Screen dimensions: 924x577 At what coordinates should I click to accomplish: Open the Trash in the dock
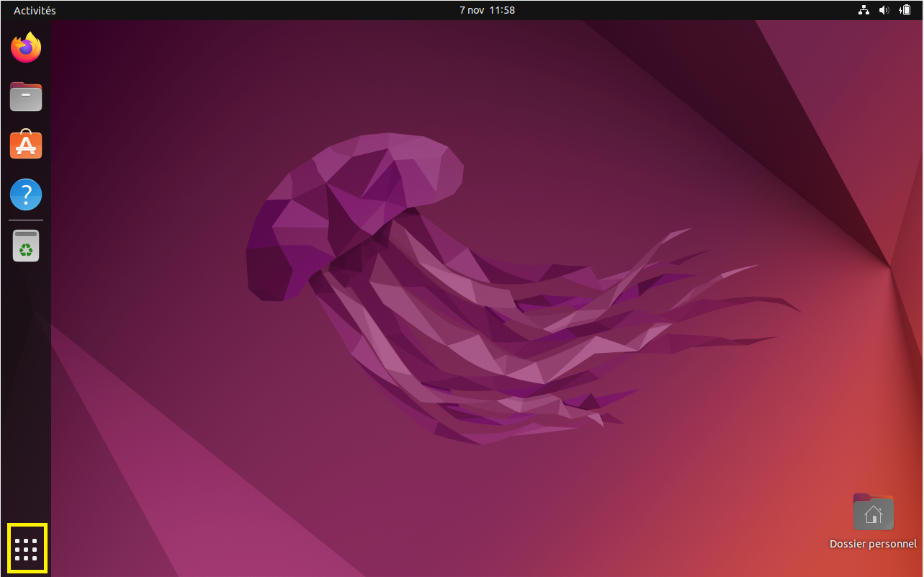tap(26, 246)
